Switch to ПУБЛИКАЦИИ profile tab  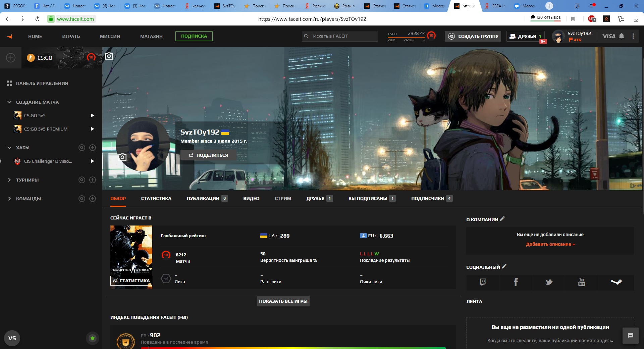[207, 198]
